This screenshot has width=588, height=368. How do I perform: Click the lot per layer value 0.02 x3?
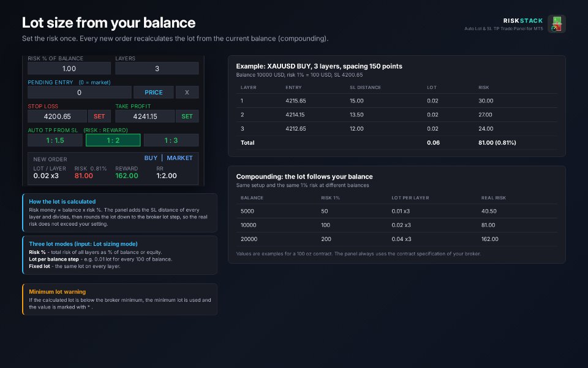click(46, 176)
